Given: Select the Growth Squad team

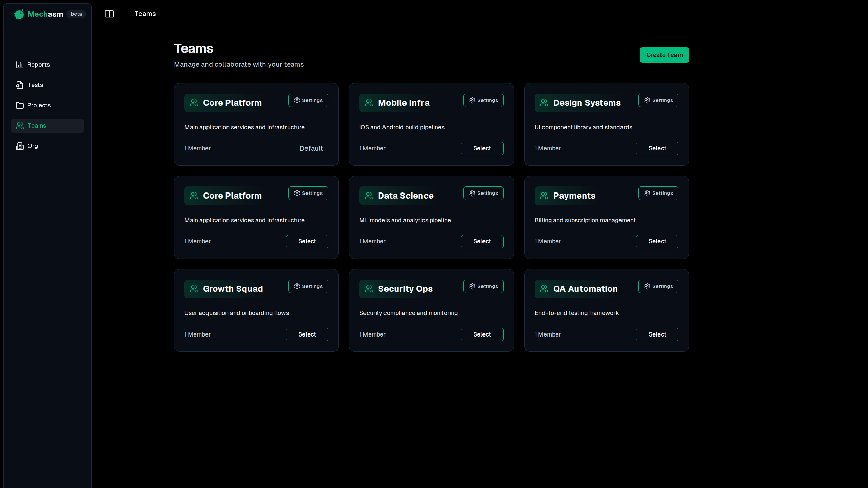Looking at the screenshot, I should tap(307, 334).
